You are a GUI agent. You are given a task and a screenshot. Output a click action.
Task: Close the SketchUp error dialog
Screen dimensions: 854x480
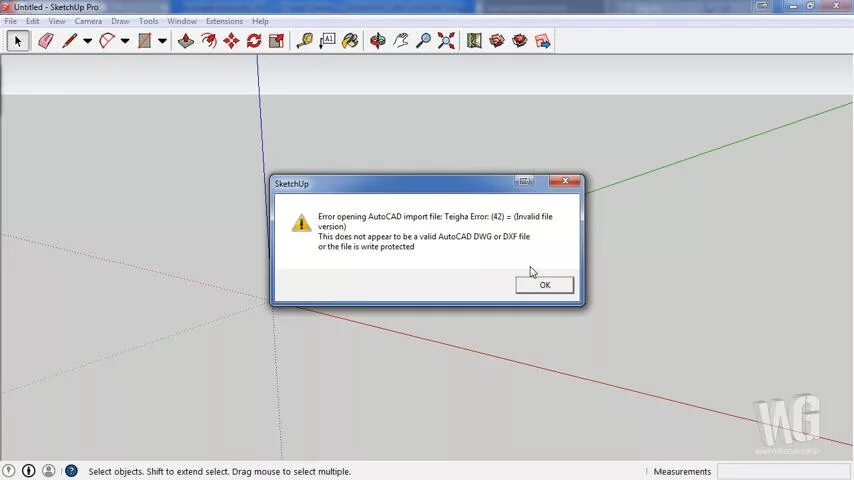(x=565, y=181)
